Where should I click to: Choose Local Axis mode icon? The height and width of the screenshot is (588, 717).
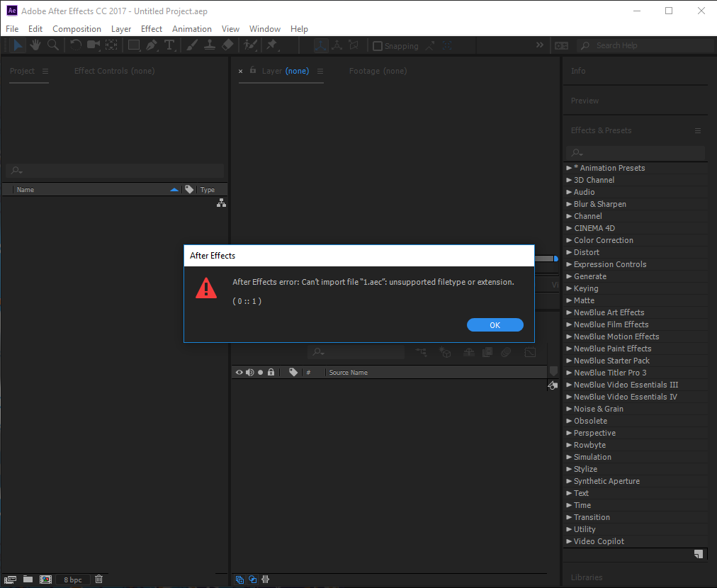tap(321, 45)
